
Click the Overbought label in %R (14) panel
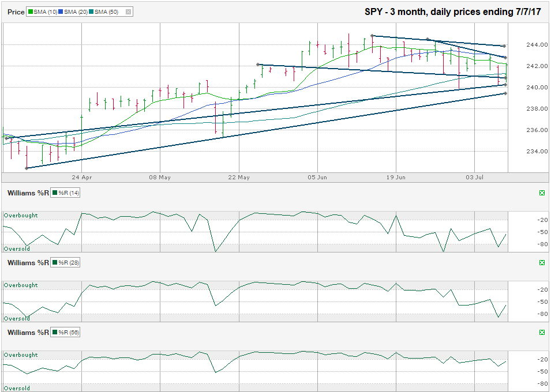coord(21,216)
